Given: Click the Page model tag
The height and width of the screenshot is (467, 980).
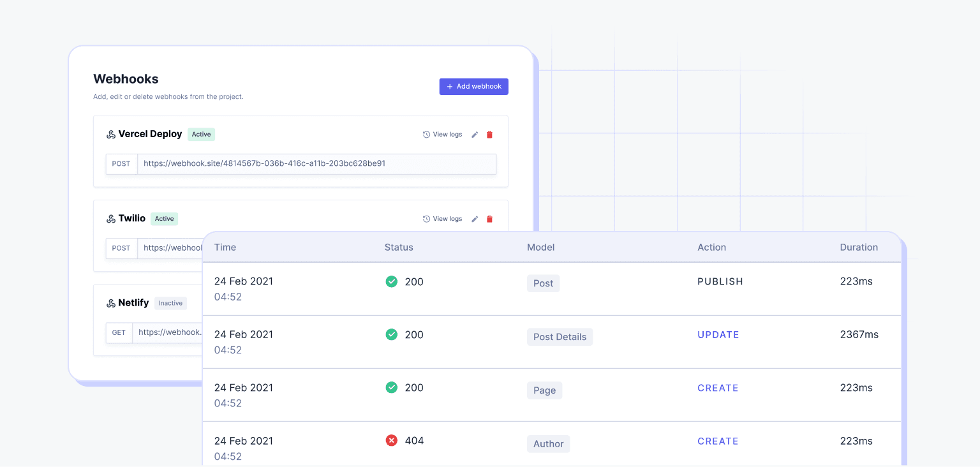Looking at the screenshot, I should [544, 390].
